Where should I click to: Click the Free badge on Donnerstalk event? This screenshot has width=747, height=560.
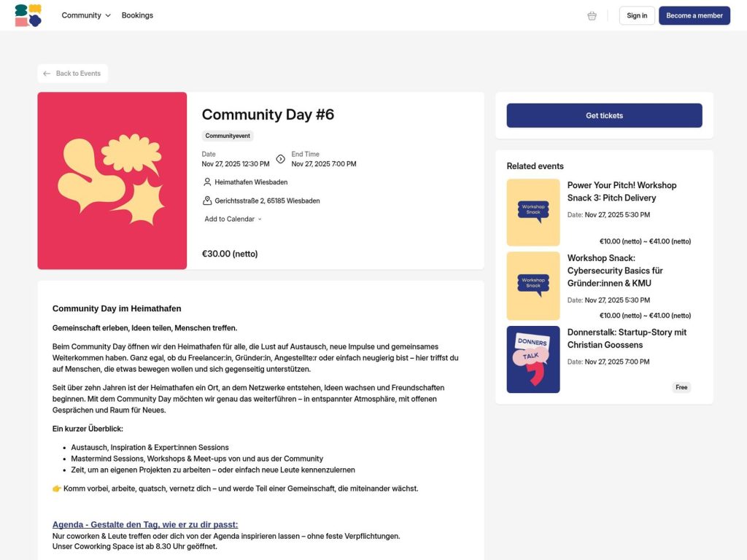coord(681,387)
